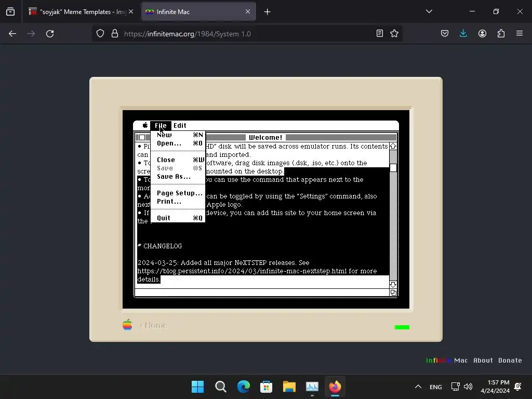Open the Edit menu in the Mac menu bar
532x399 pixels.
click(x=180, y=126)
